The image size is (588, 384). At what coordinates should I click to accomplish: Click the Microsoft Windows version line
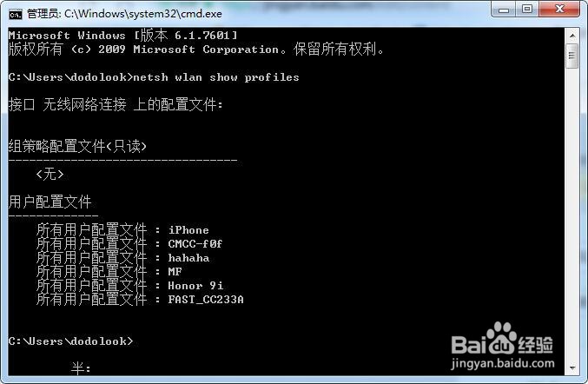(122, 36)
